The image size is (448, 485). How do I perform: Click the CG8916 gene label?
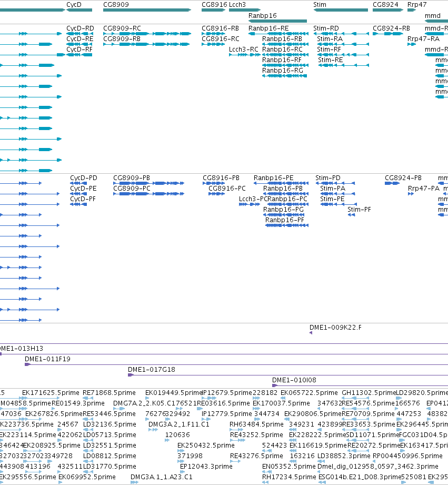click(x=214, y=5)
